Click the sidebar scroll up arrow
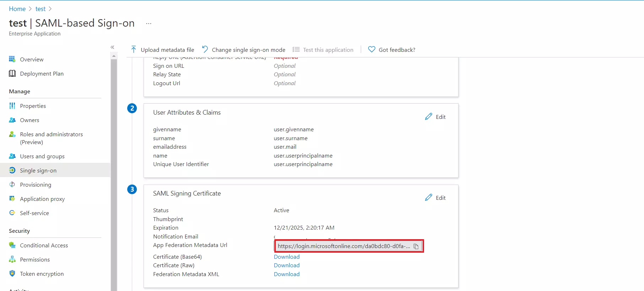 tap(114, 56)
